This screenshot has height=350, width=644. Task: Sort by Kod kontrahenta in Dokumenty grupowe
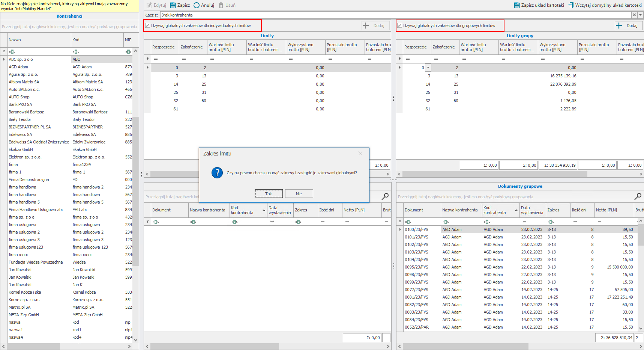tap(501, 210)
